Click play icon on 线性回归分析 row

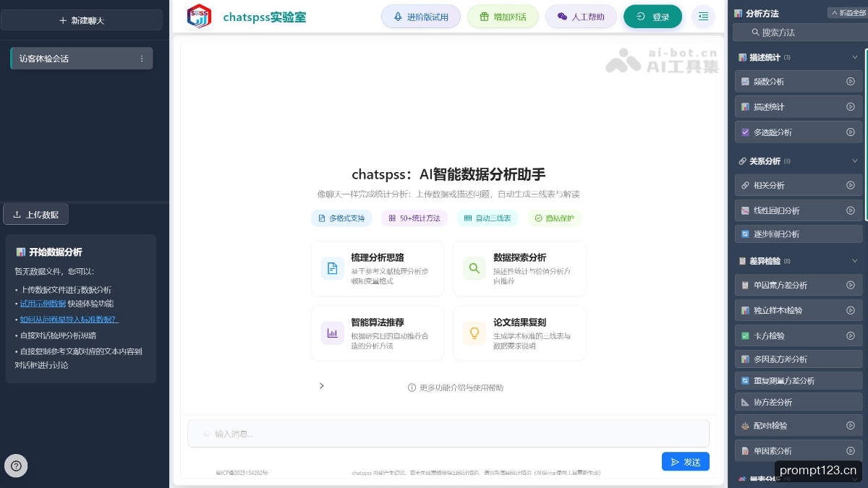(851, 211)
